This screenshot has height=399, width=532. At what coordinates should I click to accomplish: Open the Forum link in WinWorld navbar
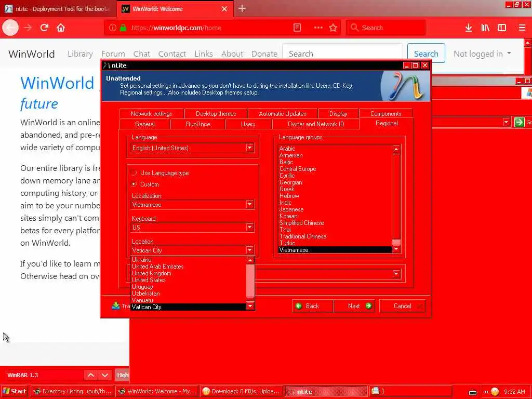[113, 54]
